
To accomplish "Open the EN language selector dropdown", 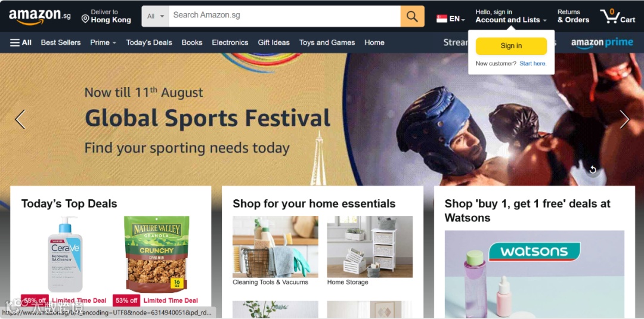I will point(451,19).
